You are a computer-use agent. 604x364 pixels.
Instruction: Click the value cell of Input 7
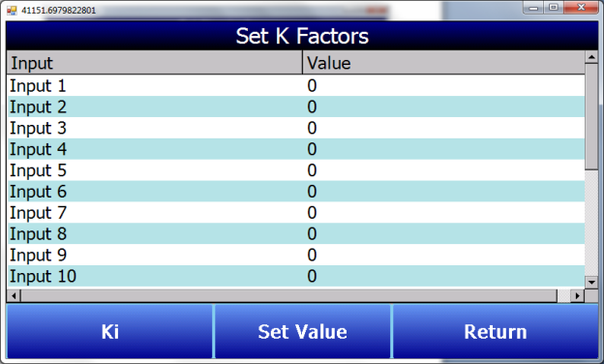[x=443, y=213]
